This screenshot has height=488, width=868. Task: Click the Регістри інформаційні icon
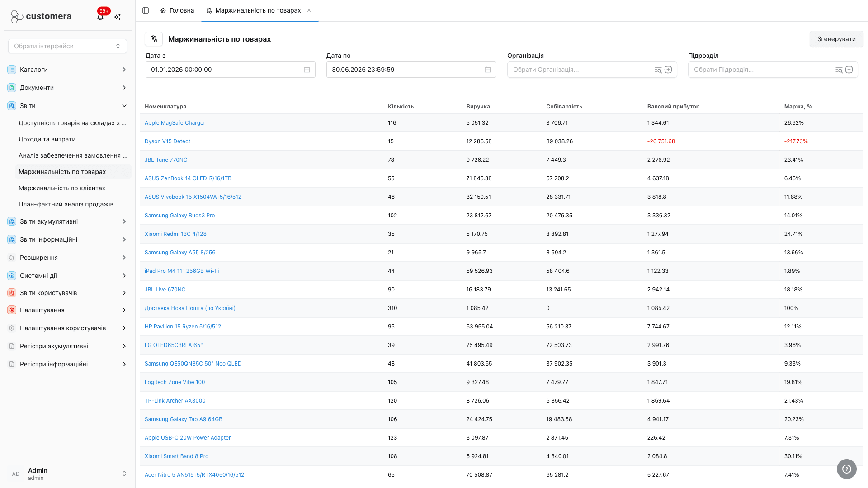coord(12,364)
